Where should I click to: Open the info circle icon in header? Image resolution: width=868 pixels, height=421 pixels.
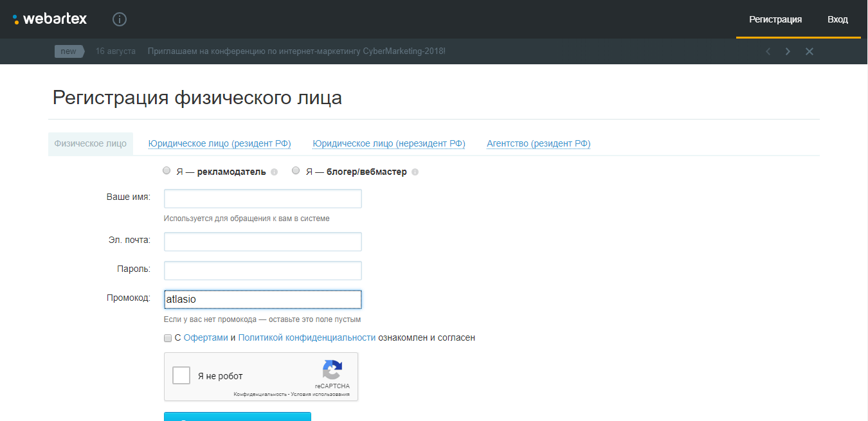pyautogui.click(x=120, y=19)
